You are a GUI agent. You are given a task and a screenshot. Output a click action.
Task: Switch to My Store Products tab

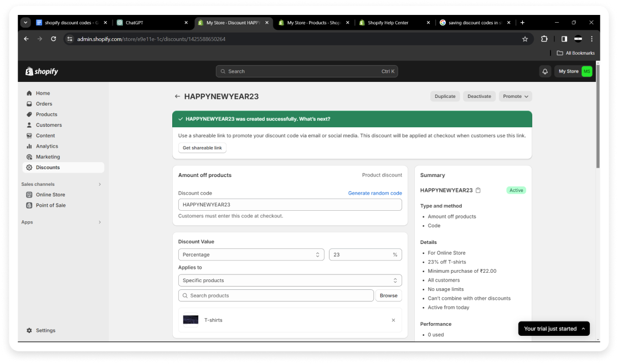[314, 23]
